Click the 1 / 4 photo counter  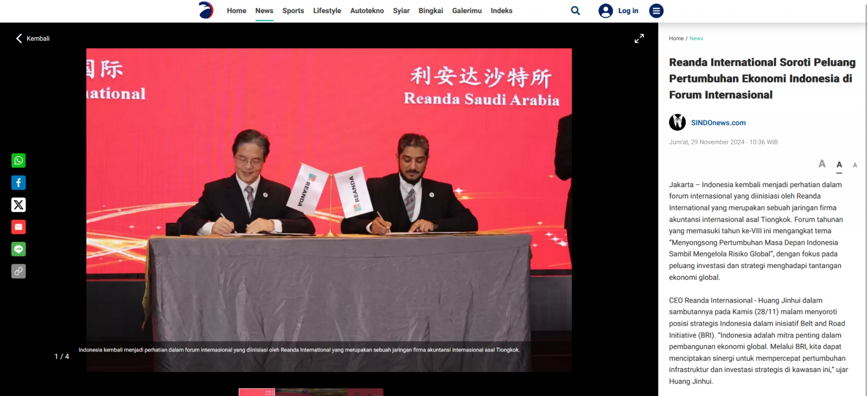tap(62, 356)
